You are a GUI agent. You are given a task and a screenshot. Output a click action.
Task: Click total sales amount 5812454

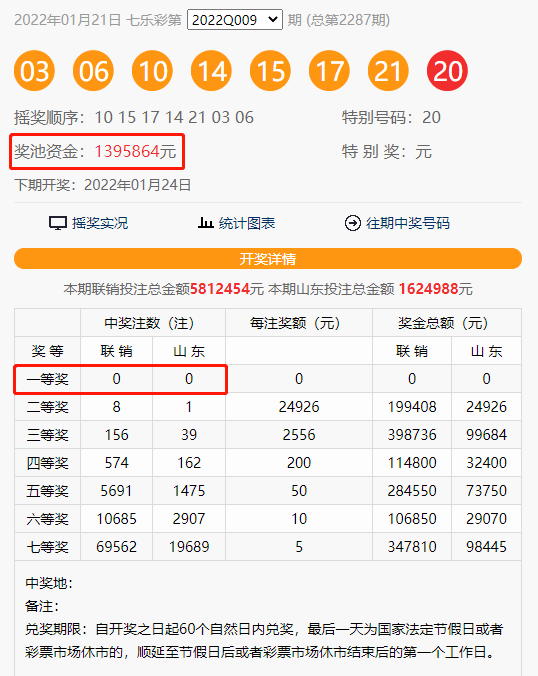(220, 289)
